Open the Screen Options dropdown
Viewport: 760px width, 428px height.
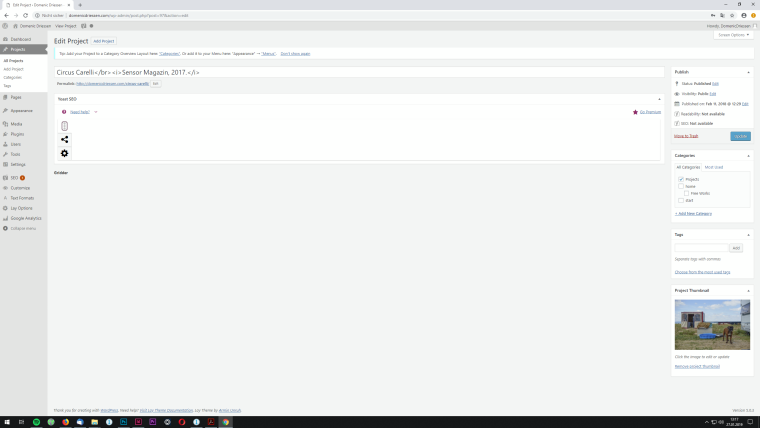[x=733, y=35]
